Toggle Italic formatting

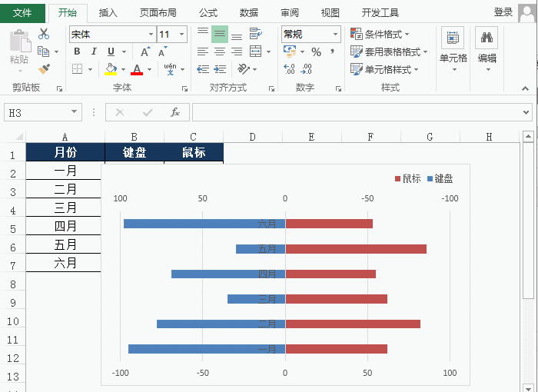94,51
